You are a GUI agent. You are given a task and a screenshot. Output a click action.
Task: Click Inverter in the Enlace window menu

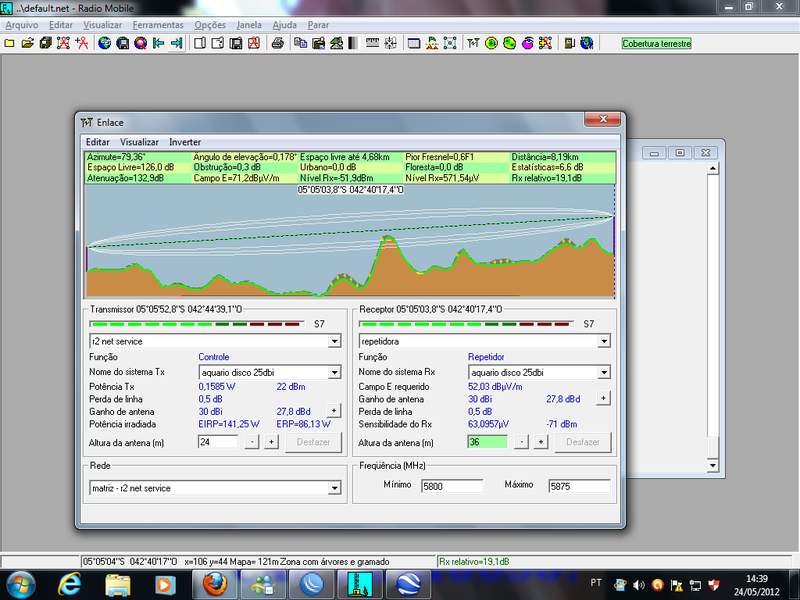[x=185, y=142]
